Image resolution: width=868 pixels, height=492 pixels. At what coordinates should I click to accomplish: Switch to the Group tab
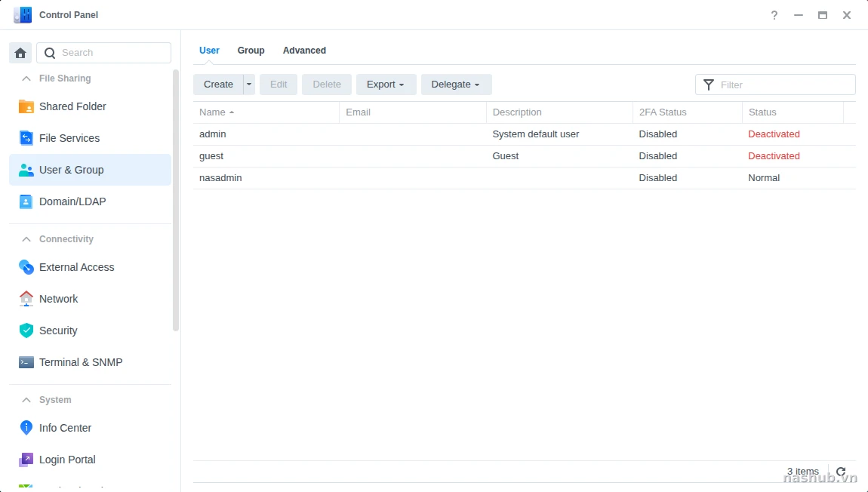click(251, 51)
